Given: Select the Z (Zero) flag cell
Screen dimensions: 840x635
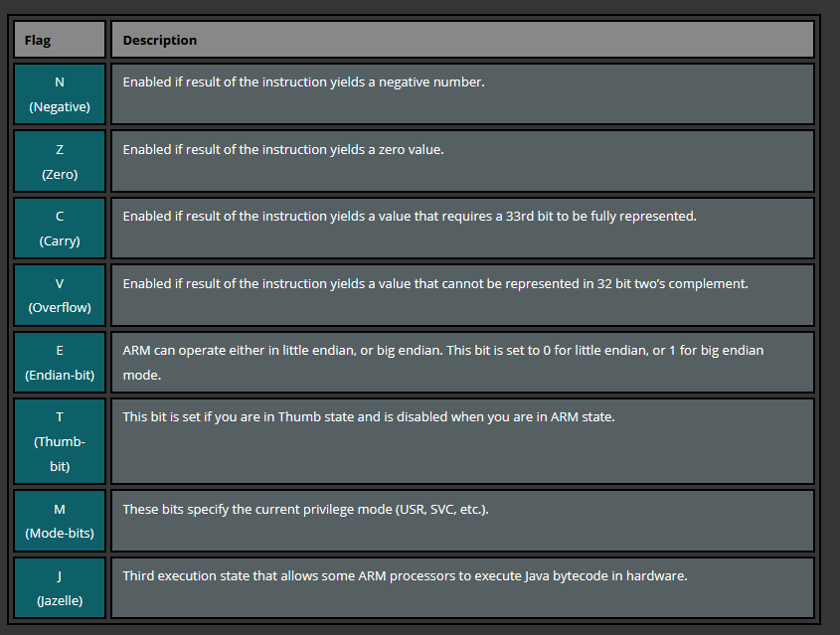Looking at the screenshot, I should (59, 161).
